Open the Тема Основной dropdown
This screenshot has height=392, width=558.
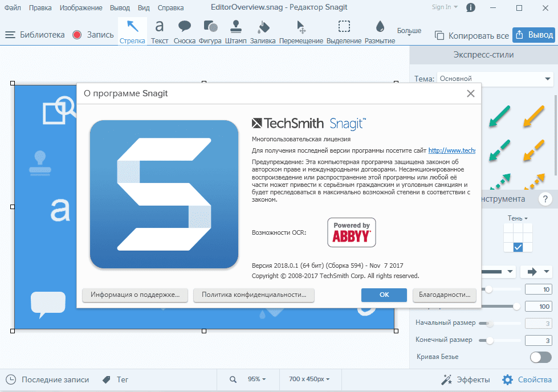[x=495, y=79]
